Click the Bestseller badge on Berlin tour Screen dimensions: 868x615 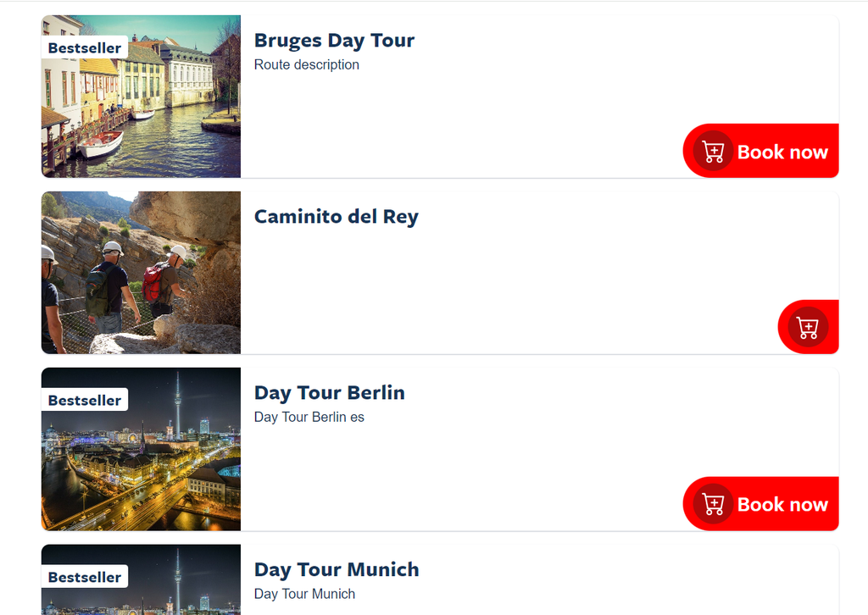click(85, 400)
